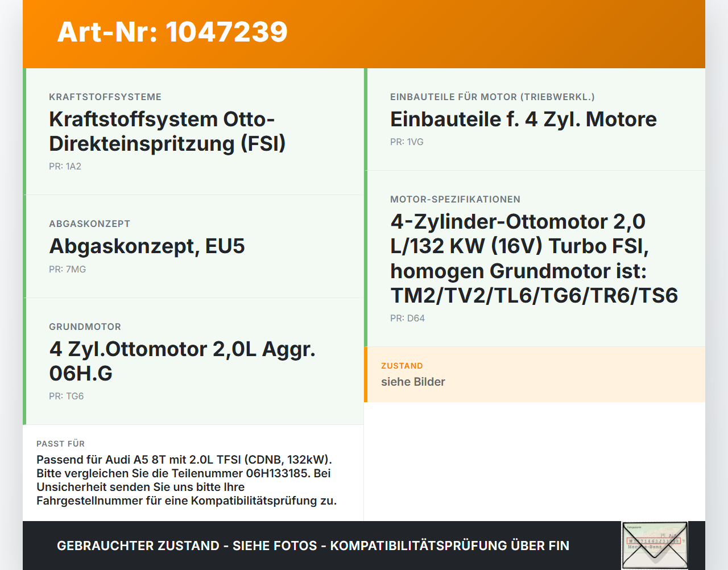Screen dimensions: 728x570
Task: Click the PR: 7MG code
Action: point(67,269)
